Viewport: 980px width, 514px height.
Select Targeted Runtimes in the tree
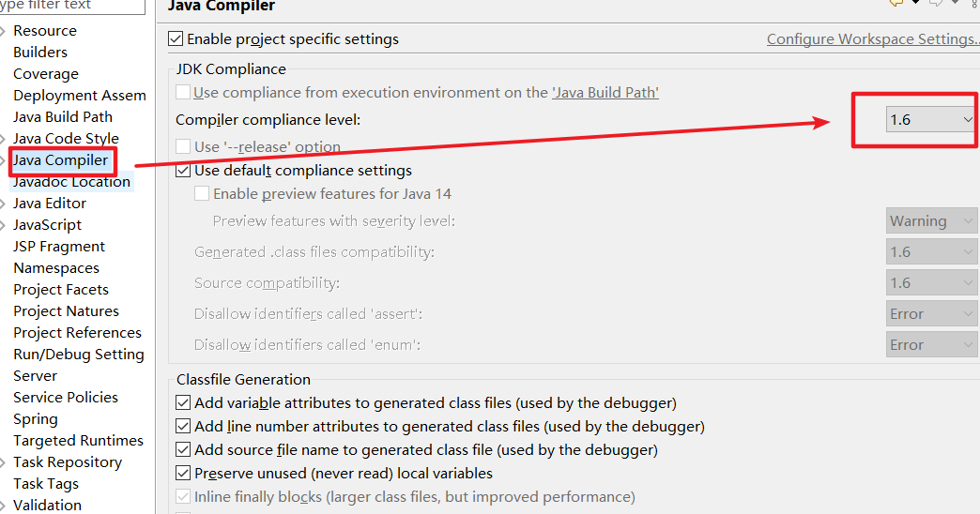coord(79,440)
